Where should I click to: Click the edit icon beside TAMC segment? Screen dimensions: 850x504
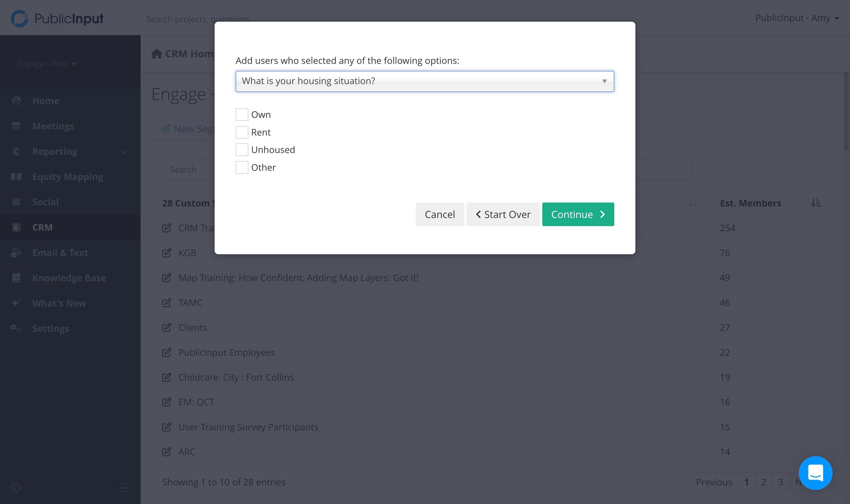(x=167, y=302)
